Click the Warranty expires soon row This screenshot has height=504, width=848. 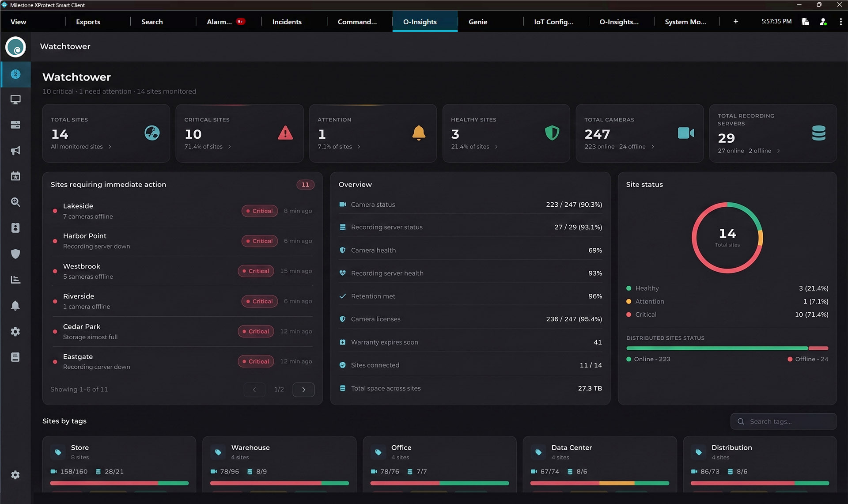coord(470,342)
